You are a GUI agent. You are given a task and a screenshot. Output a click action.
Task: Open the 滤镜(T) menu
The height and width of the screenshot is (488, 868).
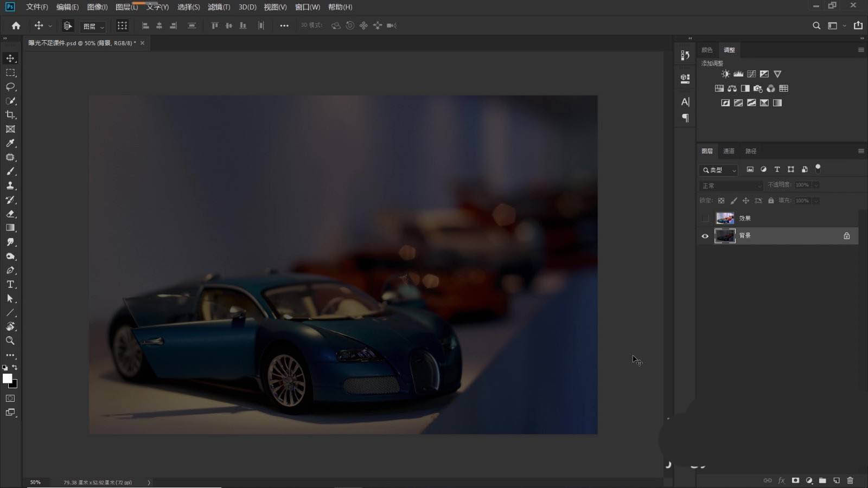click(219, 7)
